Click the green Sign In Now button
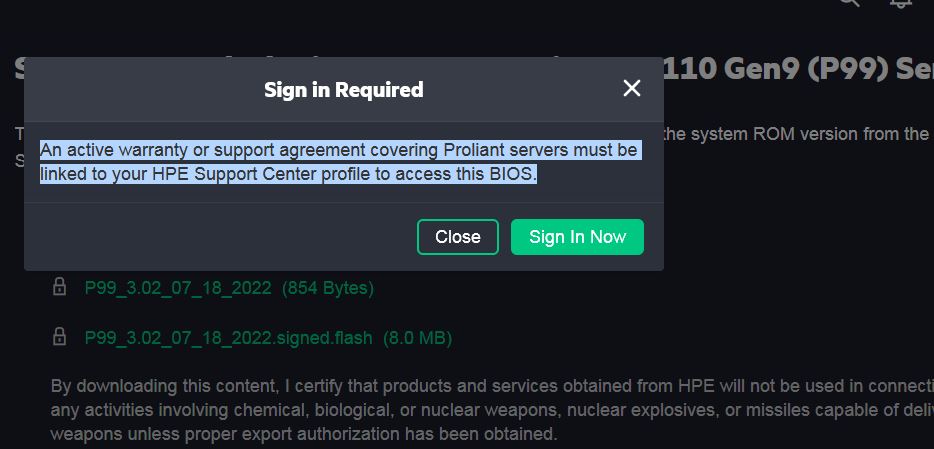Image resolution: width=934 pixels, height=449 pixels. pyautogui.click(x=577, y=237)
